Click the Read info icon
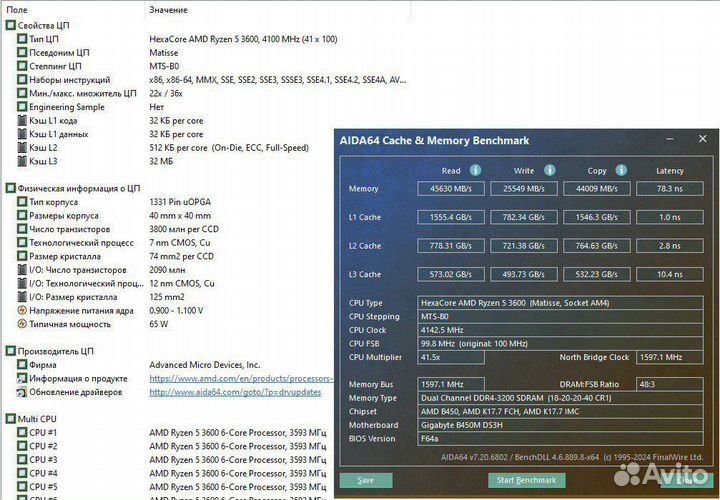This screenshot has width=720, height=500. click(x=475, y=170)
